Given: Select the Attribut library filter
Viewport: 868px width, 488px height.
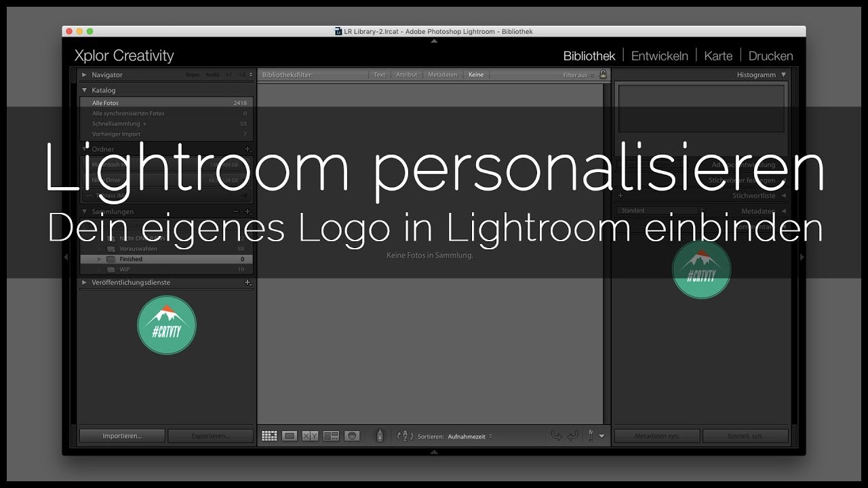Looking at the screenshot, I should [407, 75].
